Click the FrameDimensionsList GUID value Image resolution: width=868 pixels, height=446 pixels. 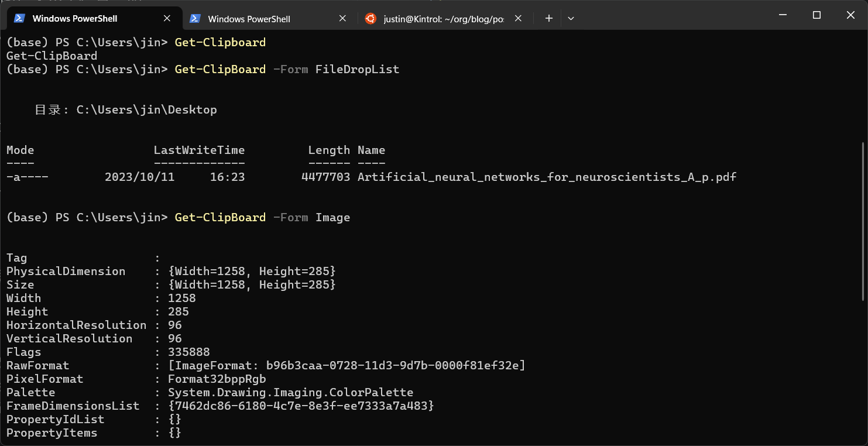(x=301, y=406)
